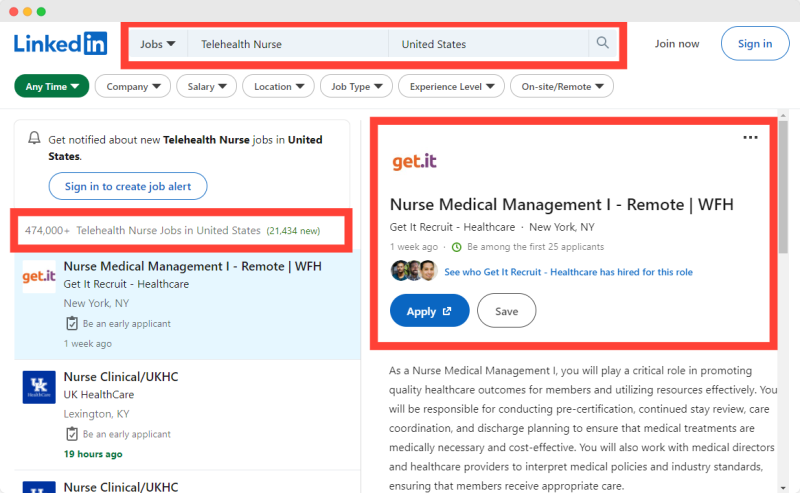Click Get It Recruit - Healthcare in job details
The width and height of the screenshot is (800, 493).
click(452, 227)
